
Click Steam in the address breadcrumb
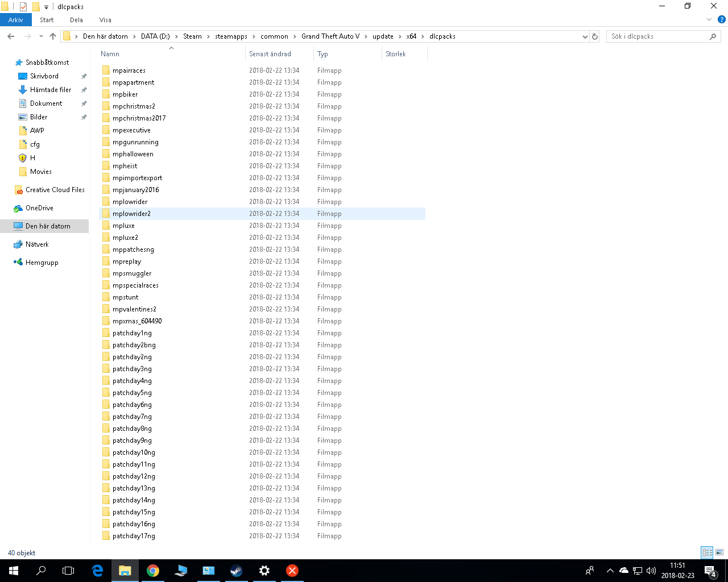point(192,36)
